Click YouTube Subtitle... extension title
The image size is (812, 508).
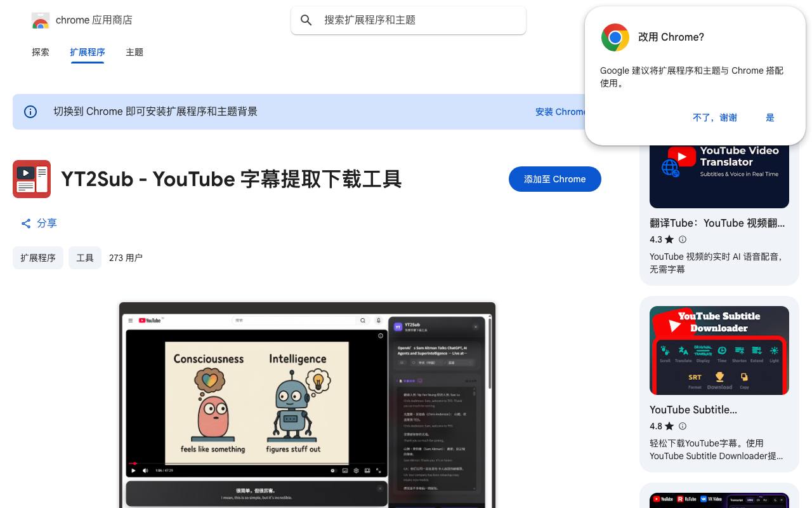693,410
